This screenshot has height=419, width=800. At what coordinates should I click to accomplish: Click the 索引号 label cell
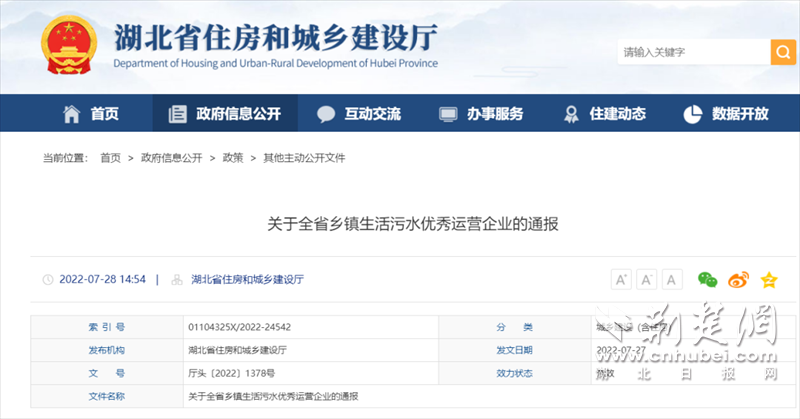[107, 327]
